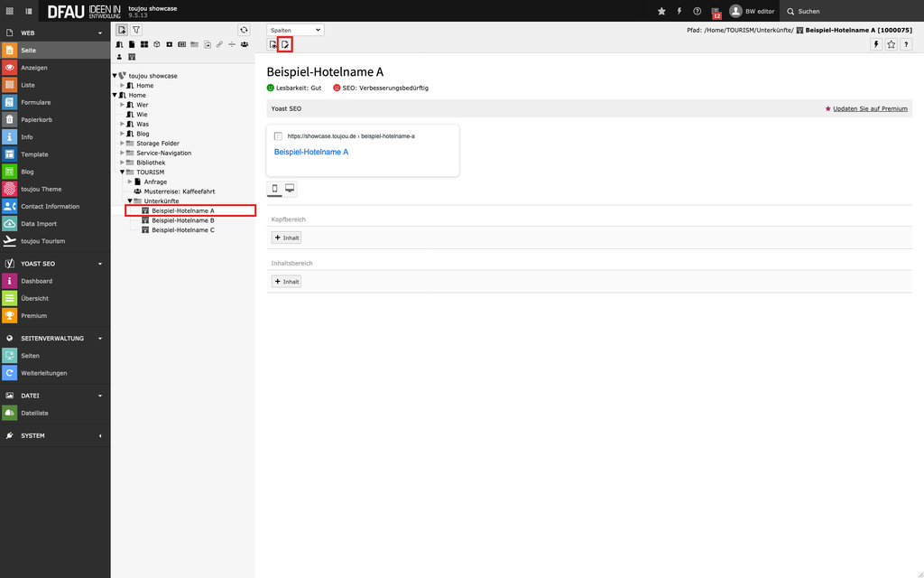Clear cache with docheader lightning icon

[875, 44]
